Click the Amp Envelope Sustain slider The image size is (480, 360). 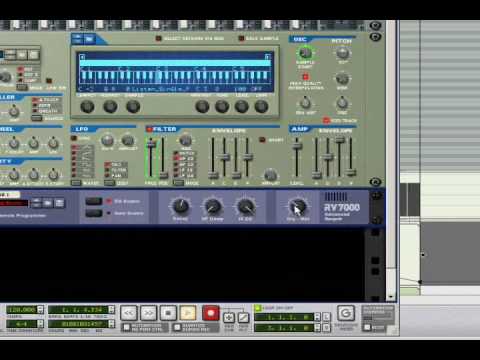click(340, 140)
